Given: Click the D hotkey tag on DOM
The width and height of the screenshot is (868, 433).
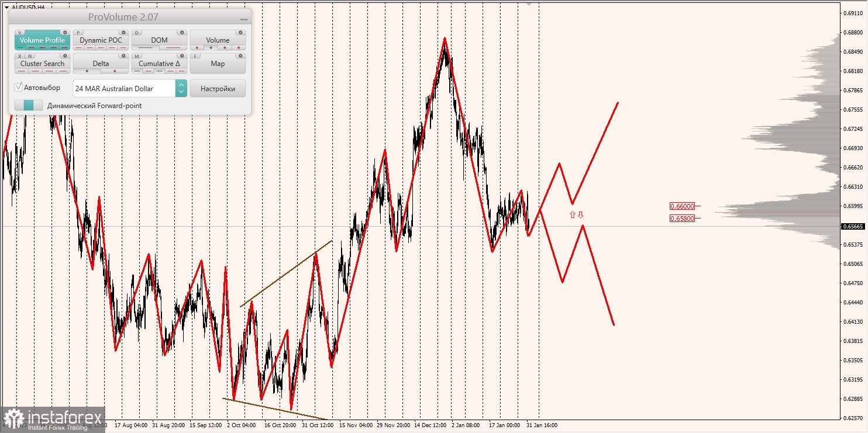Looking at the screenshot, I should coord(137,33).
